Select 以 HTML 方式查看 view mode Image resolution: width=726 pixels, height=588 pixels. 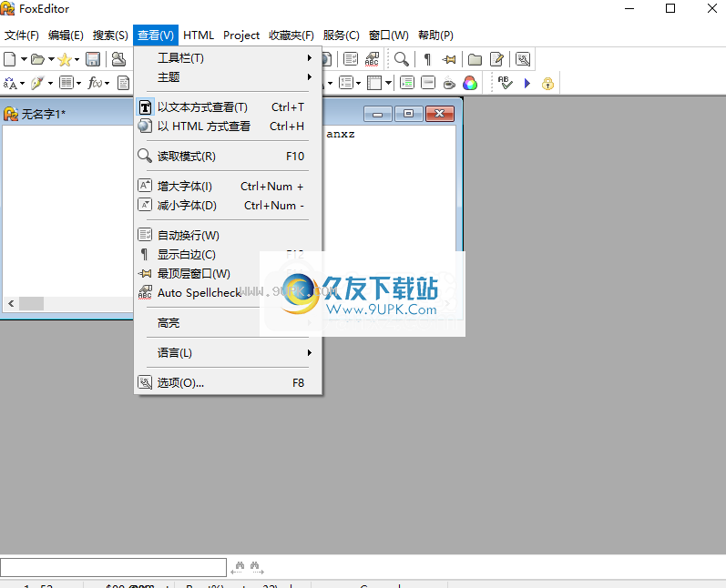point(228,127)
